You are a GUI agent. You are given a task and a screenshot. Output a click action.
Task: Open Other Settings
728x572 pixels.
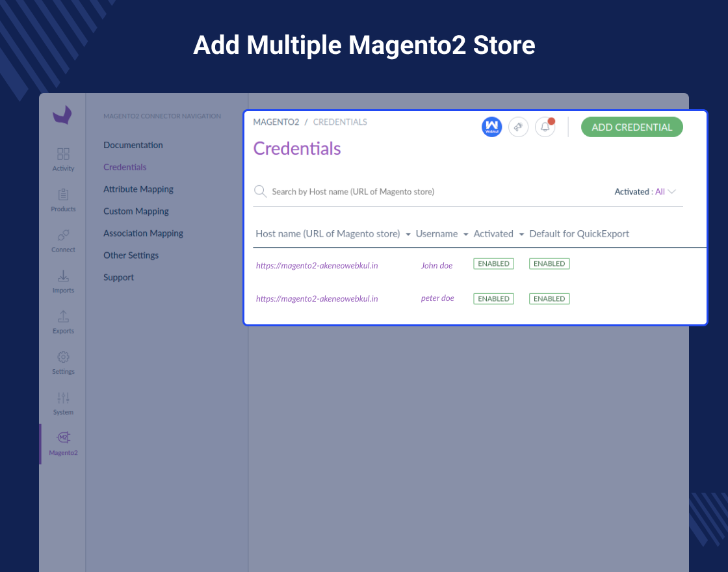pos(131,255)
